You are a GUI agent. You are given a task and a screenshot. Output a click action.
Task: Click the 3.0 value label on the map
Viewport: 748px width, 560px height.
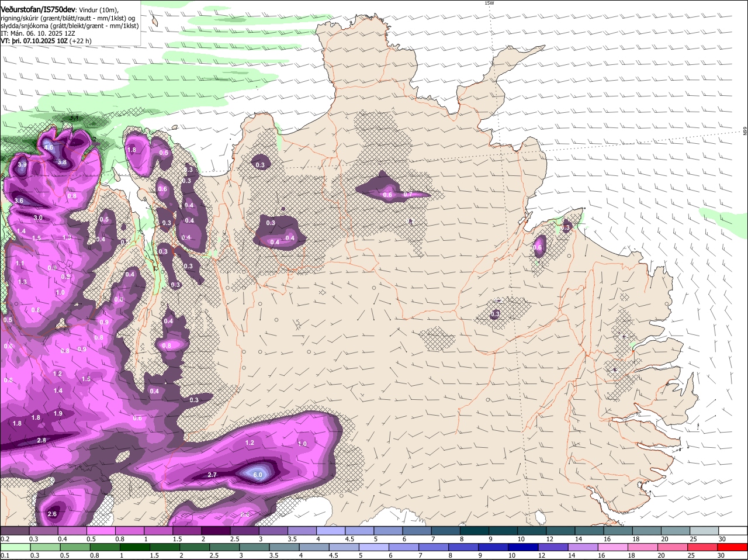click(38, 217)
